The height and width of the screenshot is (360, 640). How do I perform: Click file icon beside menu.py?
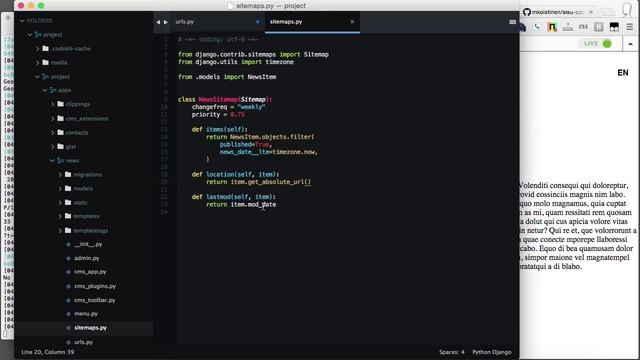coord(68,314)
